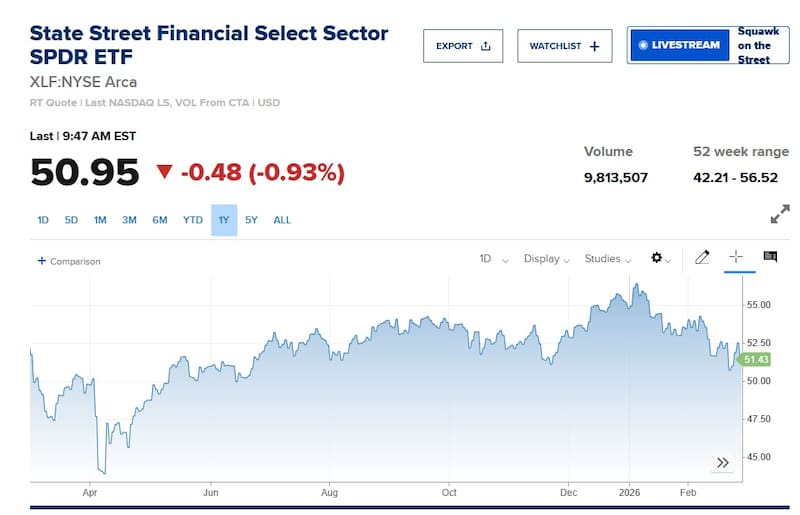Viewport: 800px width, 515px height.
Task: Switch to the 5Y range tab
Action: click(251, 220)
